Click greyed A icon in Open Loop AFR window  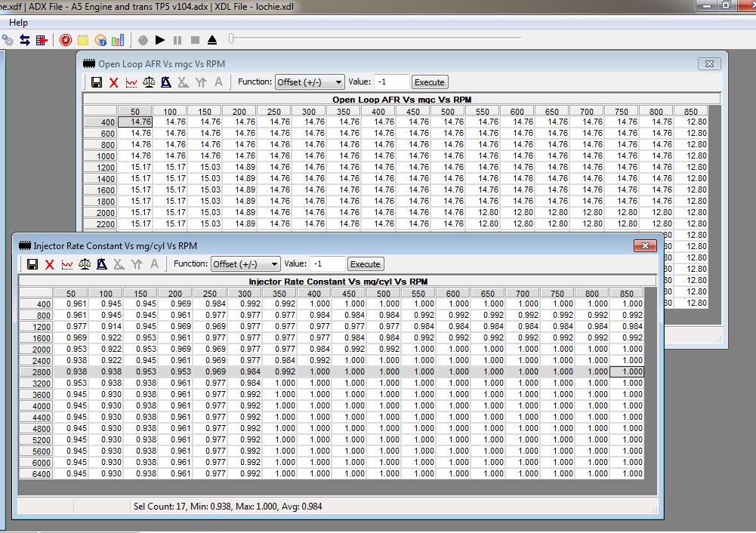218,82
